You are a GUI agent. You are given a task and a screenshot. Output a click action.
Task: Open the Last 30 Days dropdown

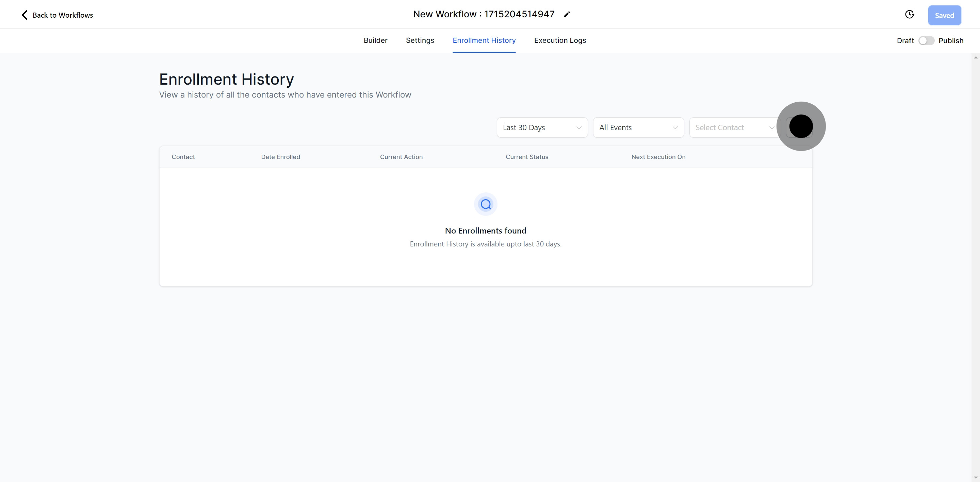(x=542, y=127)
